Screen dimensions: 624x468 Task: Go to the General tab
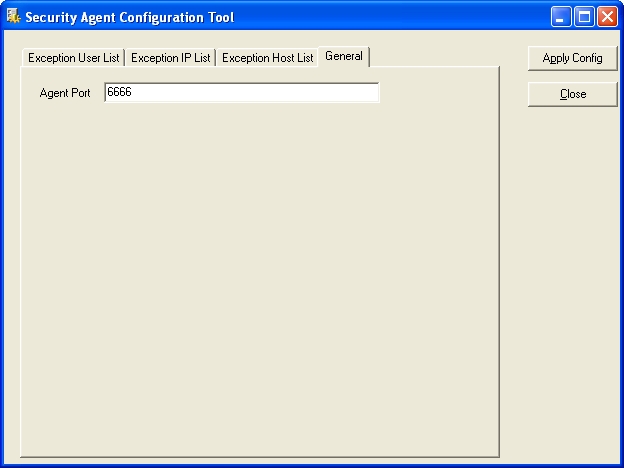click(344, 56)
